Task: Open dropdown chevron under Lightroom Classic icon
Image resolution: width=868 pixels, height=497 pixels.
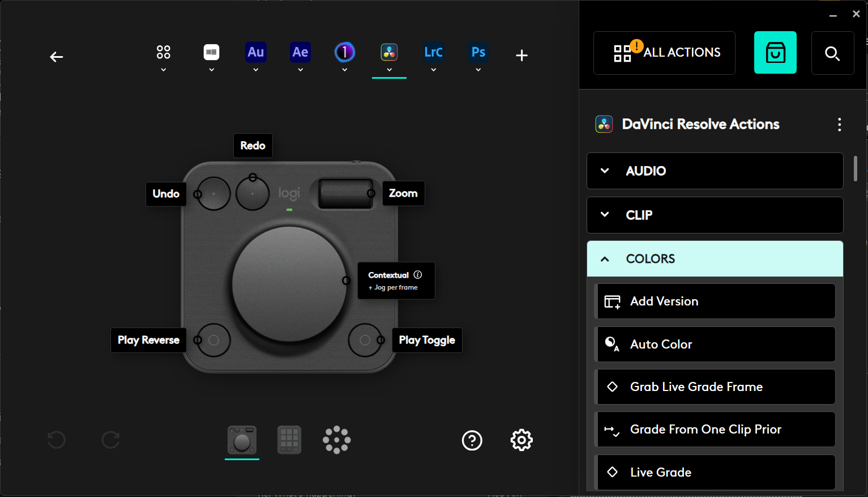Action: (433, 70)
